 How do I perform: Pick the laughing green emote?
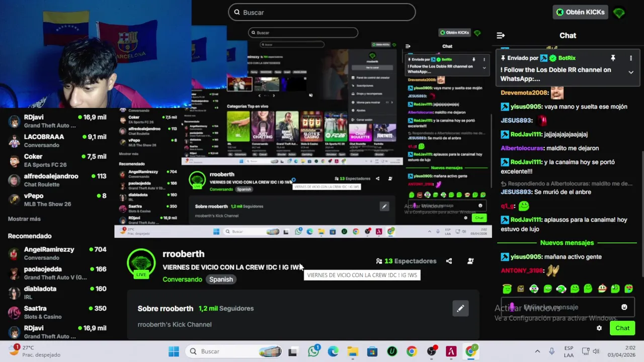click(548, 289)
